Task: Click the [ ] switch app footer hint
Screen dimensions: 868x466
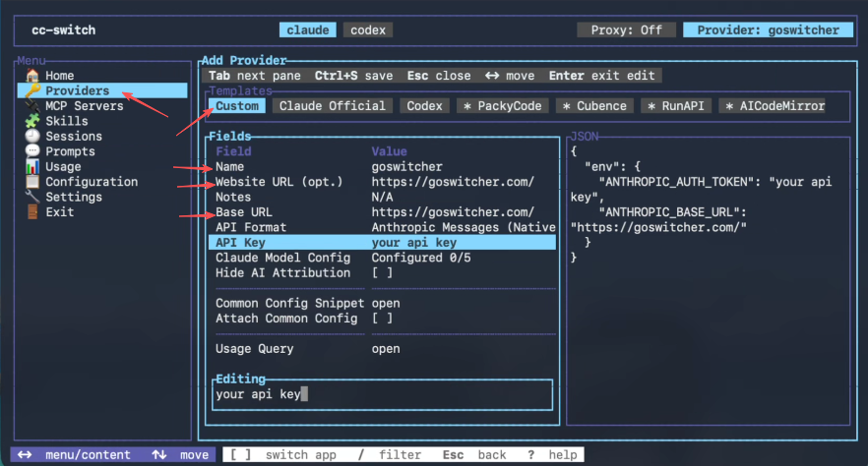Action: [x=283, y=455]
